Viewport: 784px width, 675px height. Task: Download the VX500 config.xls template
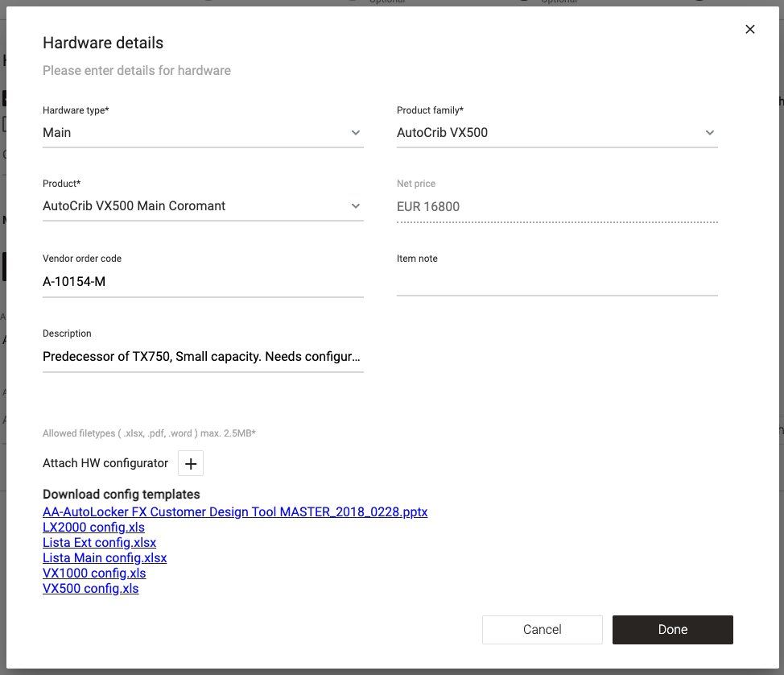[x=90, y=589]
